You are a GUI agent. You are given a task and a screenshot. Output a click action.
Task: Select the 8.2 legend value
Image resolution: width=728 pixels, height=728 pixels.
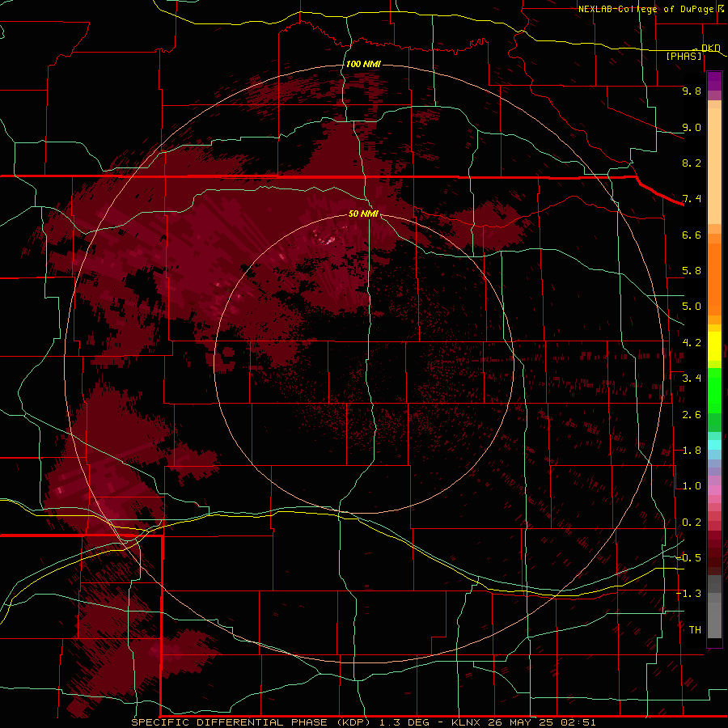pyautogui.click(x=692, y=163)
